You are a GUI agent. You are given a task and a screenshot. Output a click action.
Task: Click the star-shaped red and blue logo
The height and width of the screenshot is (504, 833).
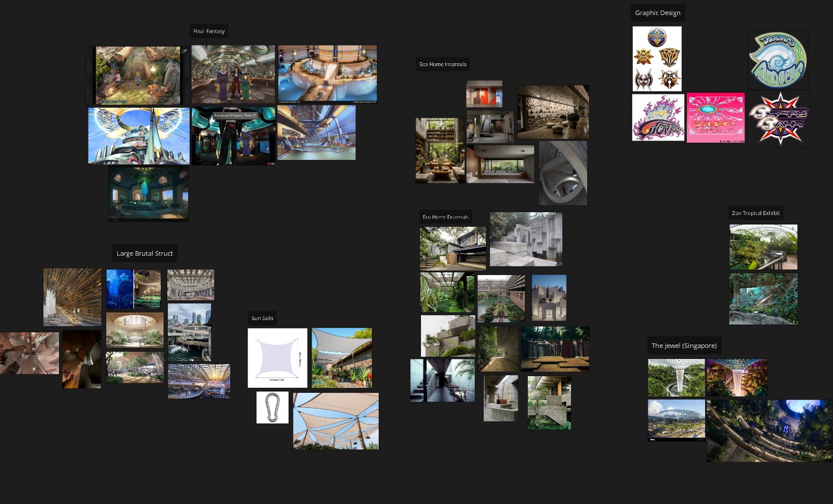point(779,119)
